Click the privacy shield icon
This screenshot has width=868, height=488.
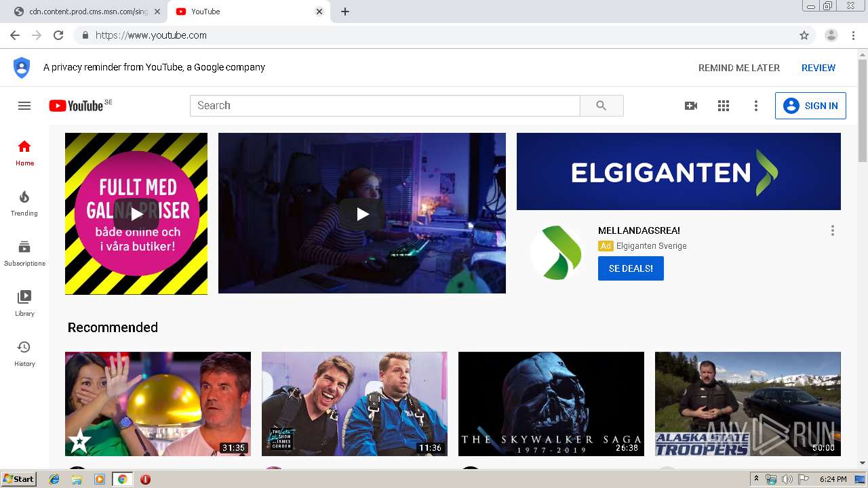point(22,68)
